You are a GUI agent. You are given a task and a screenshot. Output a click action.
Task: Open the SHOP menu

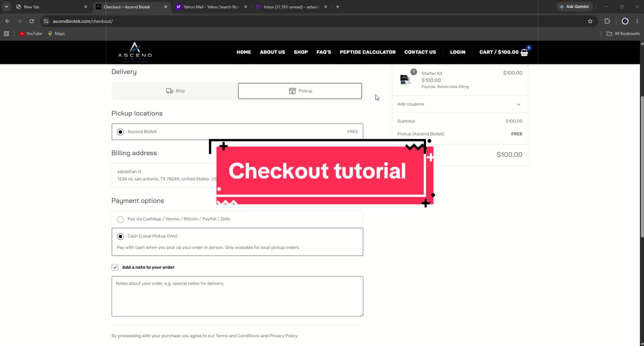301,52
